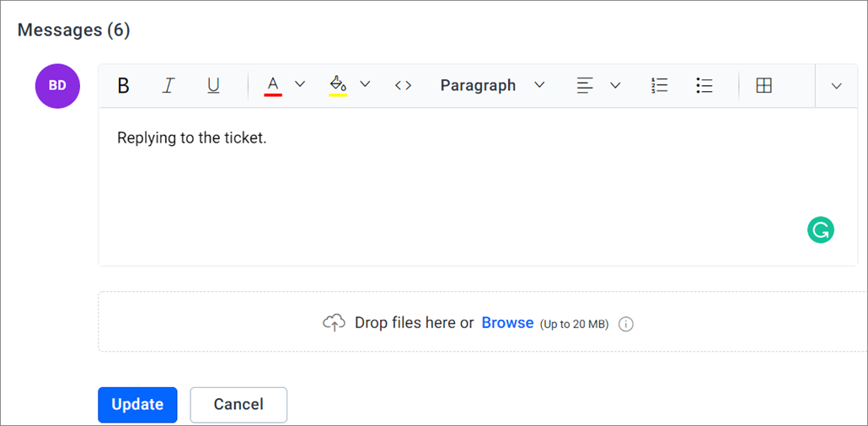Click the font color icon
This screenshot has width=868, height=426.
click(273, 85)
